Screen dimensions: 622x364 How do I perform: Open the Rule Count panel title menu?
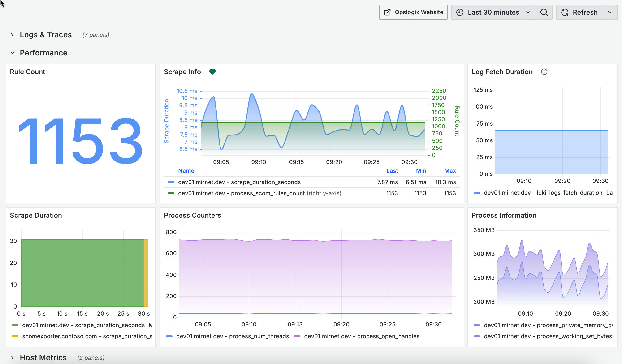click(27, 72)
